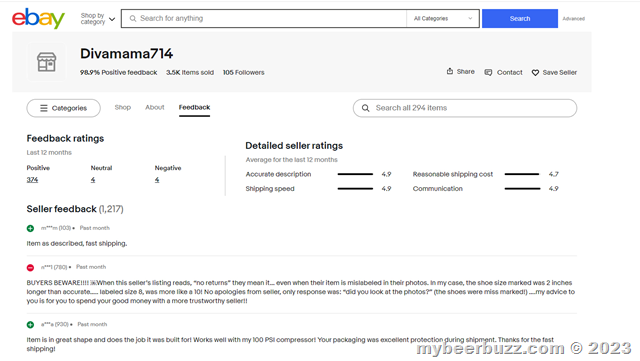640x361 pixels.
Task: Switch to the About tab
Action: tap(155, 107)
